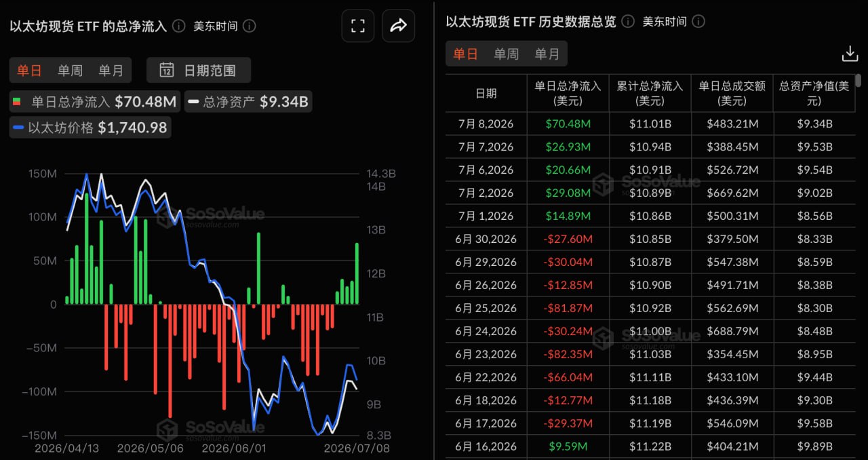
Task: Click the $70.48M inflow cell in table
Action: (x=568, y=123)
